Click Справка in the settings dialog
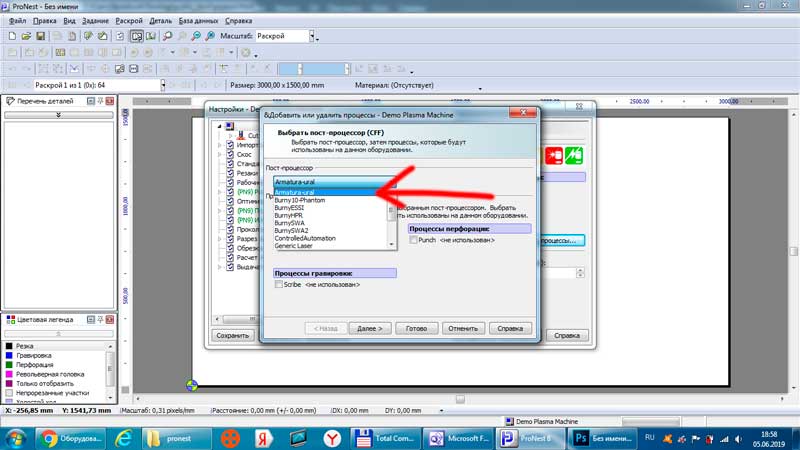This screenshot has width=800, height=450. 567,336
